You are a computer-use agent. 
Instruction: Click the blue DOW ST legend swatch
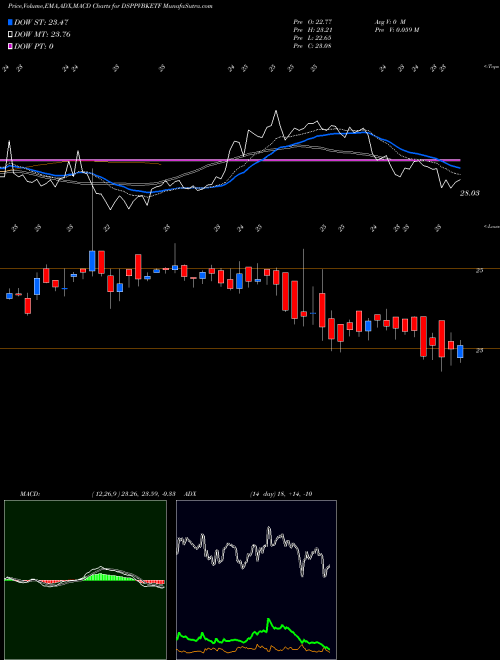pos(10,22)
